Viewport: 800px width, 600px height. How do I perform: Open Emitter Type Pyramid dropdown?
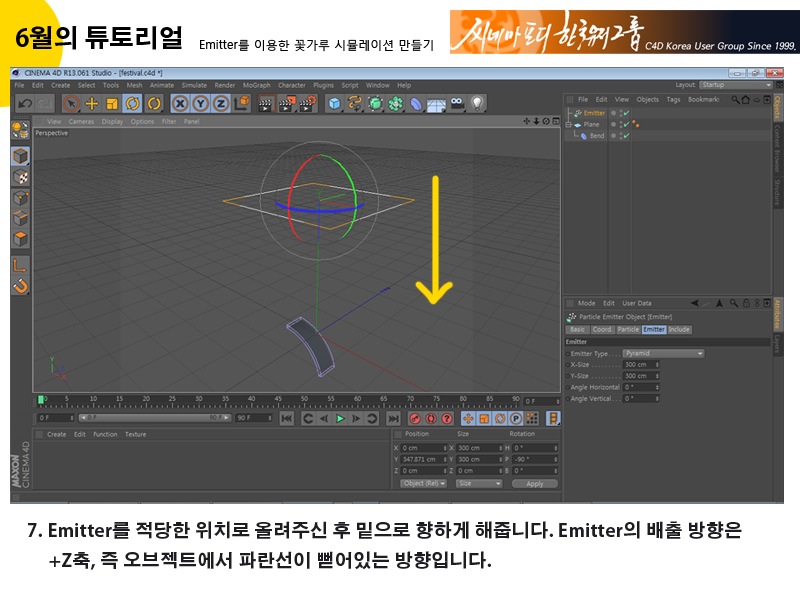663,354
